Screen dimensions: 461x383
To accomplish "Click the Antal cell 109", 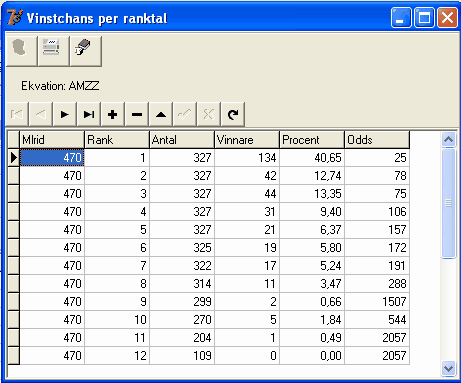I will tap(182, 355).
